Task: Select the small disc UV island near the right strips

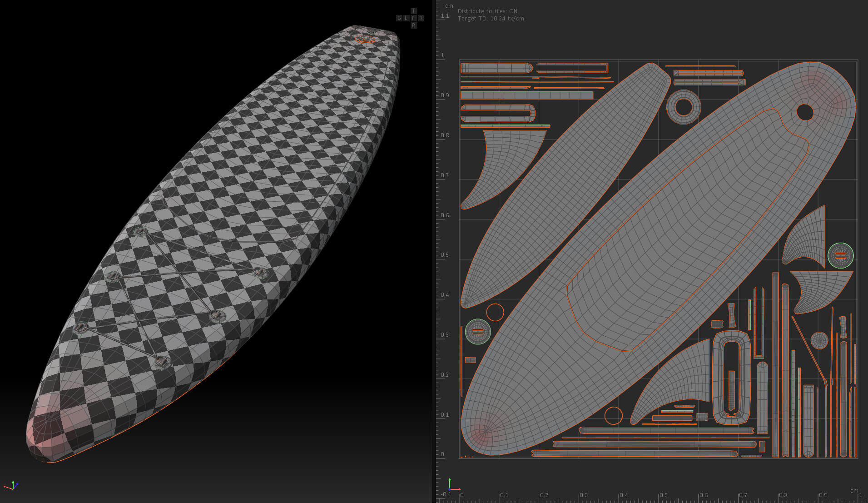Action: click(x=819, y=340)
